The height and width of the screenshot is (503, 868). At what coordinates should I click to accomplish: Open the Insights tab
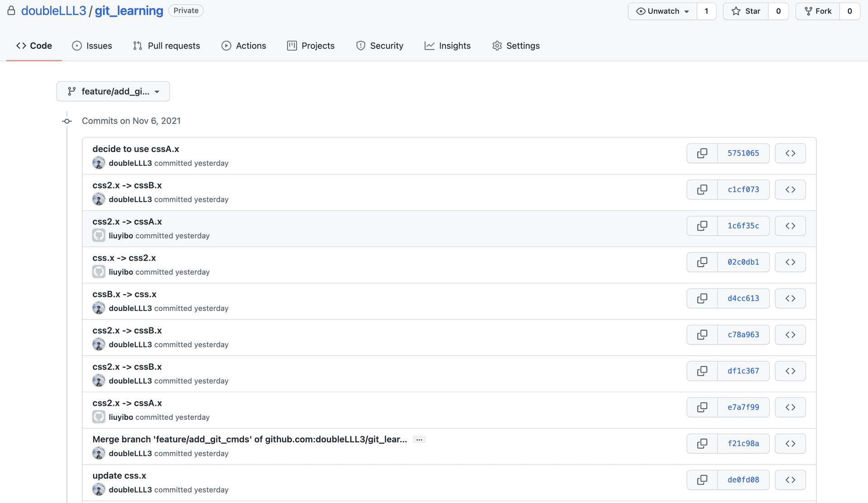(x=448, y=46)
